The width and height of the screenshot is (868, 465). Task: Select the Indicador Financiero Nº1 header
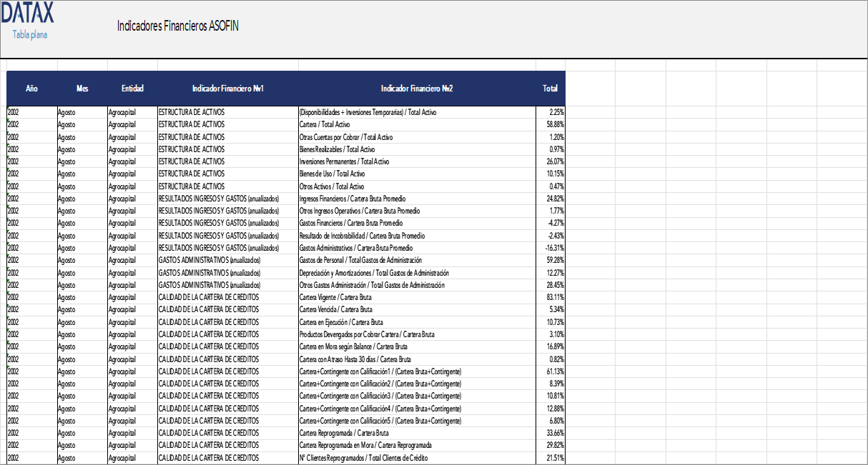pos(227,89)
